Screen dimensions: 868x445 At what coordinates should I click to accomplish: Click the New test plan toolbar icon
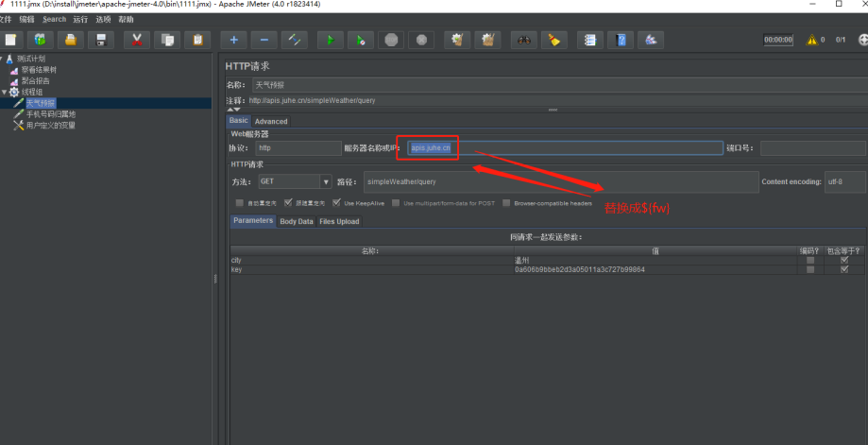pos(10,40)
